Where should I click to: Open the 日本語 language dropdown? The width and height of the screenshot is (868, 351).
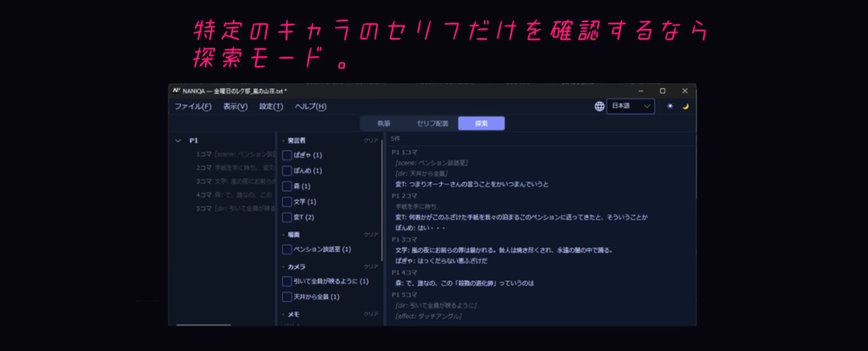631,106
